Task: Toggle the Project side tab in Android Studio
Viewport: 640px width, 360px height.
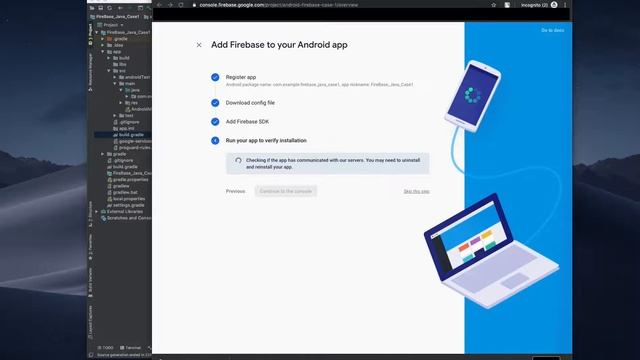Action: point(91,33)
